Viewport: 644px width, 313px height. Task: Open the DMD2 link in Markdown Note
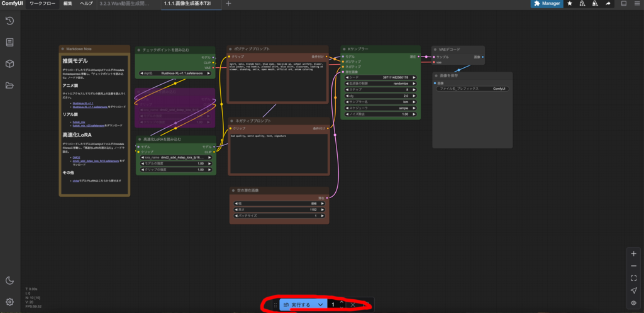pos(76,158)
